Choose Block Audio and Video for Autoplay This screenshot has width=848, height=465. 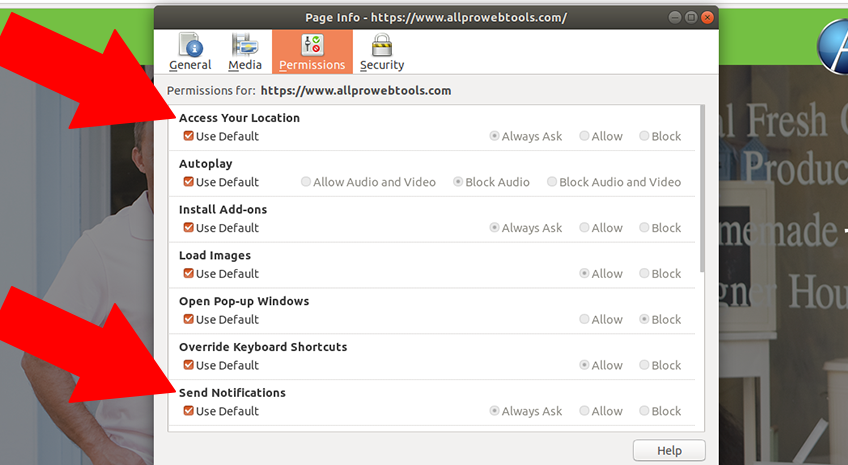click(x=552, y=182)
